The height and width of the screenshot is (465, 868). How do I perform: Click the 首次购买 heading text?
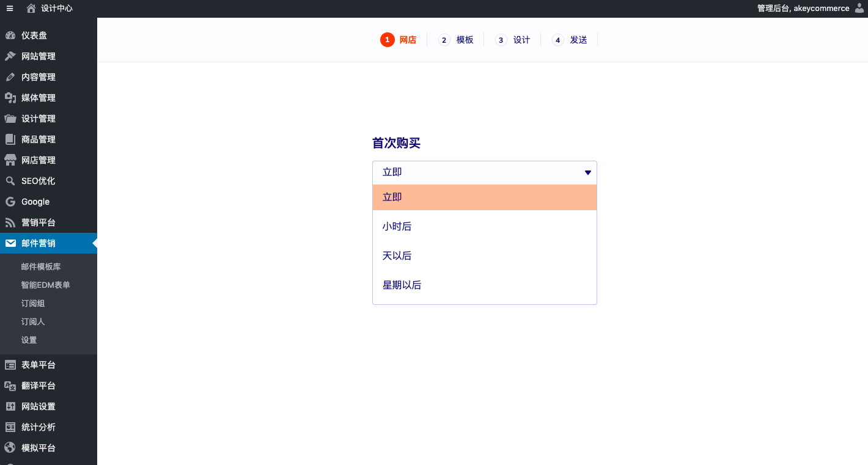pos(396,143)
